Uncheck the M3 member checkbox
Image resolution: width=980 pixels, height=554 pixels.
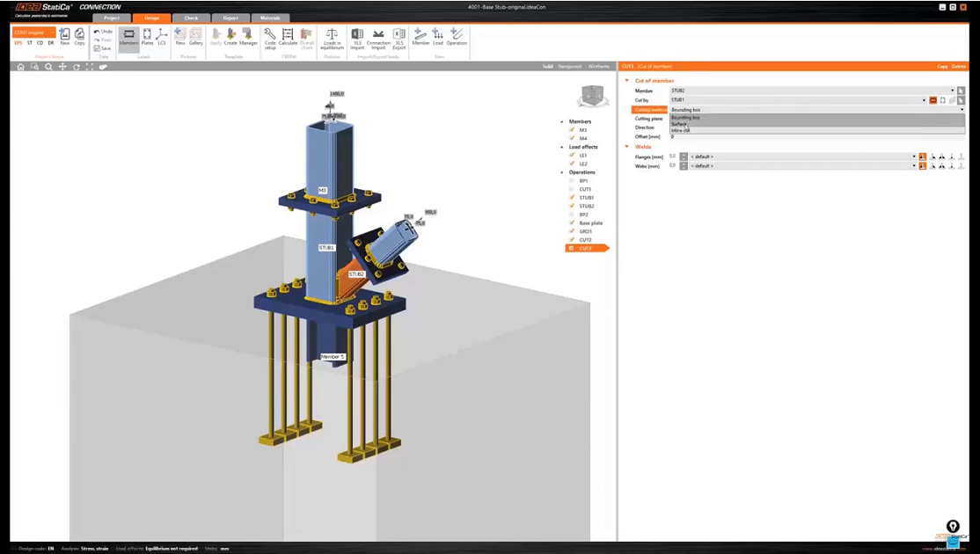click(572, 130)
